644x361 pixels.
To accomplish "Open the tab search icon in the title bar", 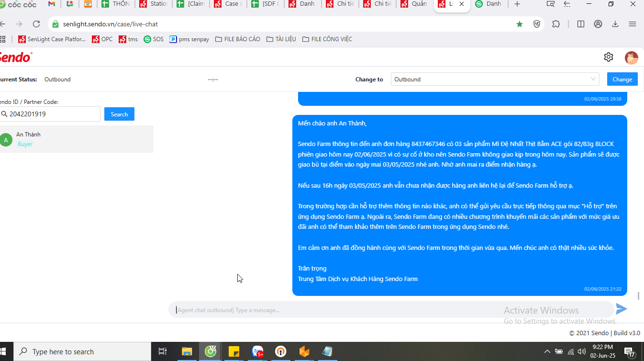I will [x=551, y=4].
